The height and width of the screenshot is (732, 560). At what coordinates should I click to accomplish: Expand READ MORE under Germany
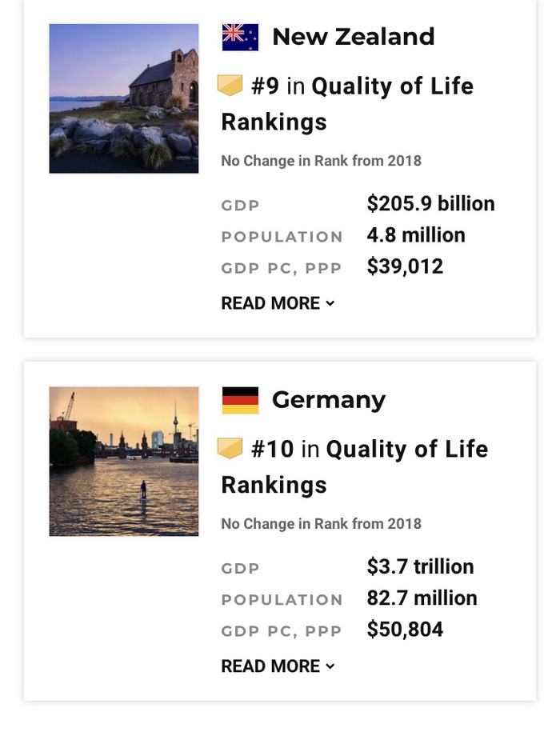tap(278, 666)
